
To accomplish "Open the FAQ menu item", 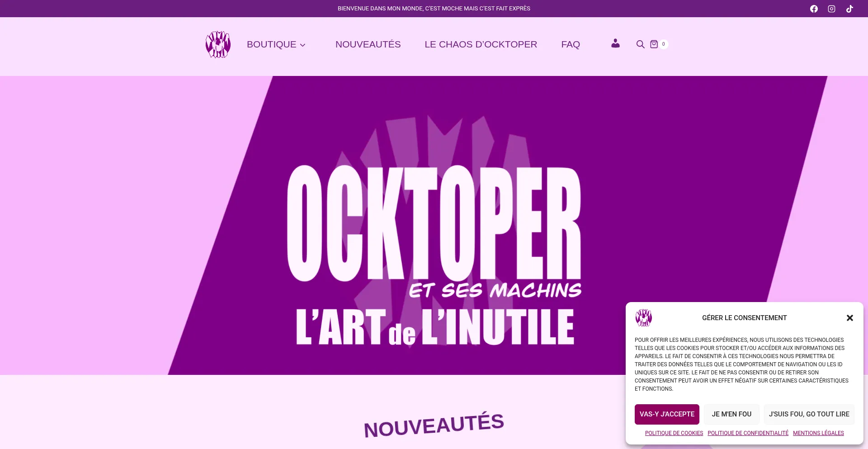I will tap(571, 44).
